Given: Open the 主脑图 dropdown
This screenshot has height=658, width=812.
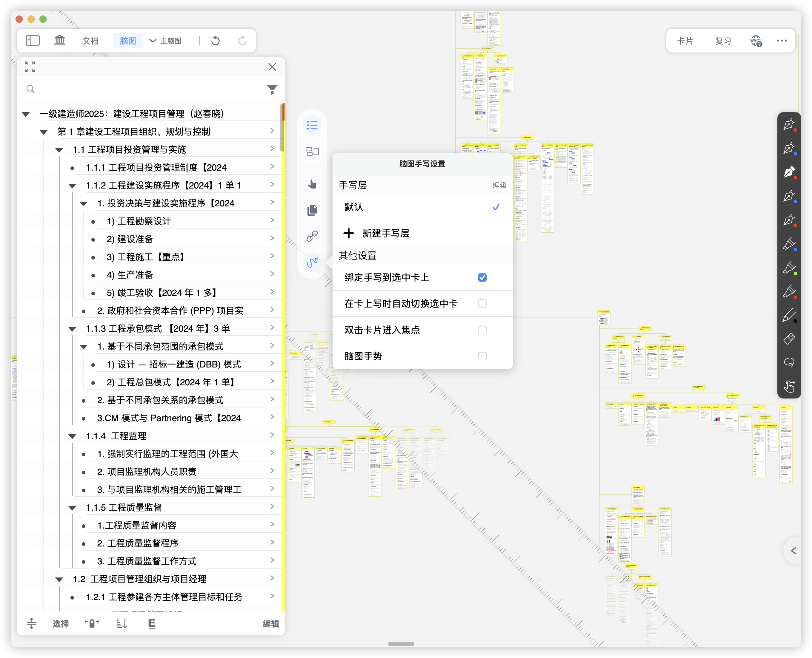Looking at the screenshot, I should click(x=165, y=41).
